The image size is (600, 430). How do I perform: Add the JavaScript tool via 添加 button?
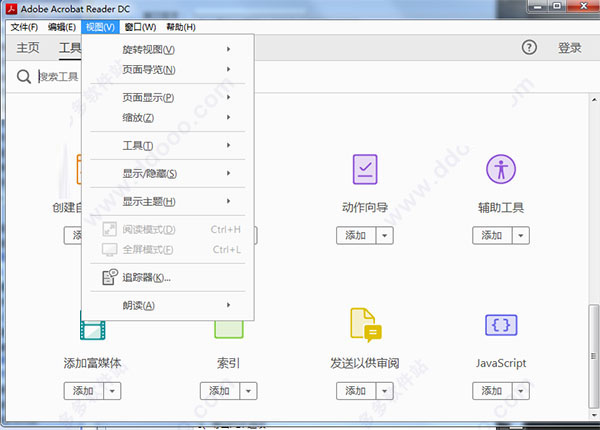tap(492, 391)
